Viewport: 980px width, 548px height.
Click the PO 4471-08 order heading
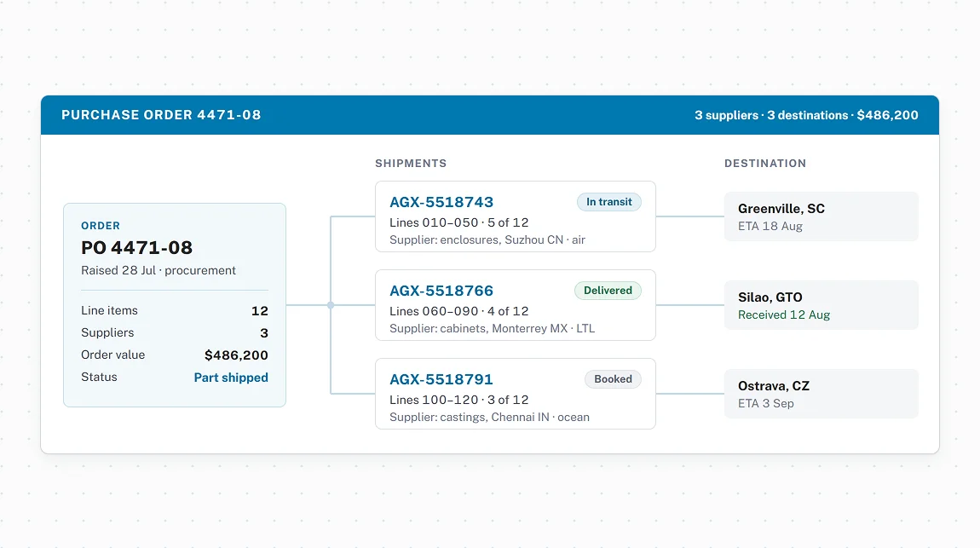137,247
